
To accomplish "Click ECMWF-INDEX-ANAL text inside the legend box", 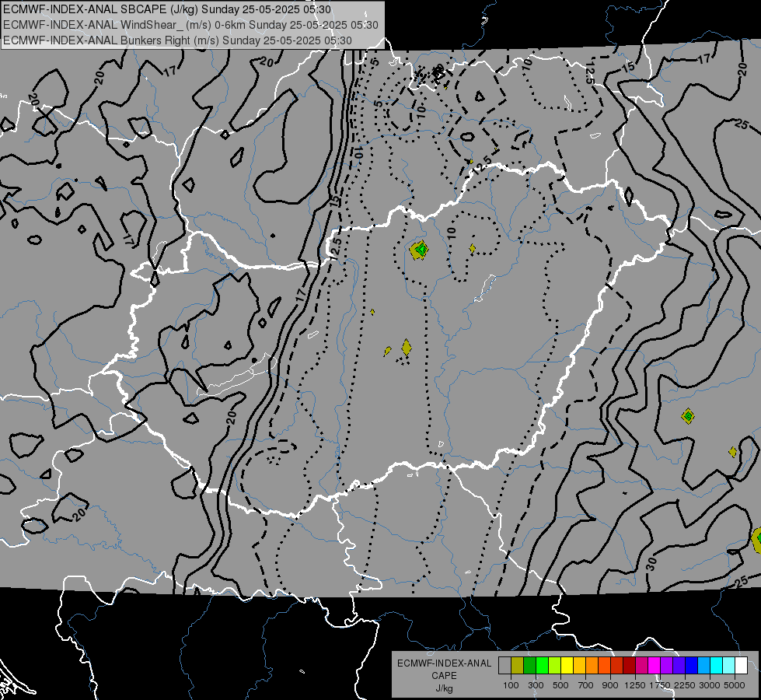I will [x=444, y=663].
